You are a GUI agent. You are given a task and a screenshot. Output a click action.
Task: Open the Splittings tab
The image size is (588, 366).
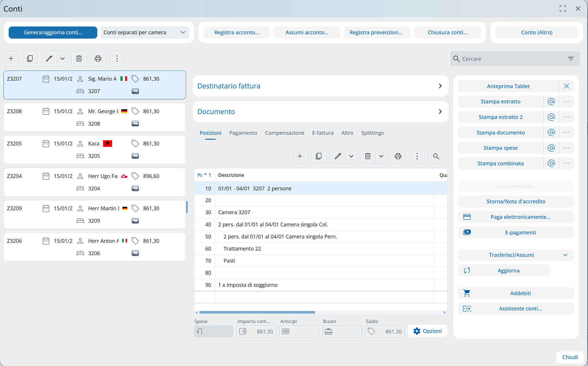pyautogui.click(x=372, y=133)
